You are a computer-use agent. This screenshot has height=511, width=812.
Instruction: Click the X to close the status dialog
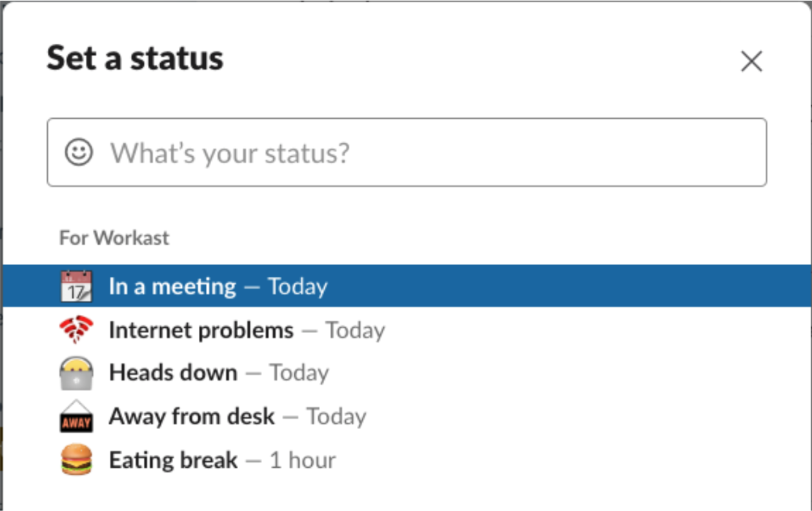[x=751, y=61]
